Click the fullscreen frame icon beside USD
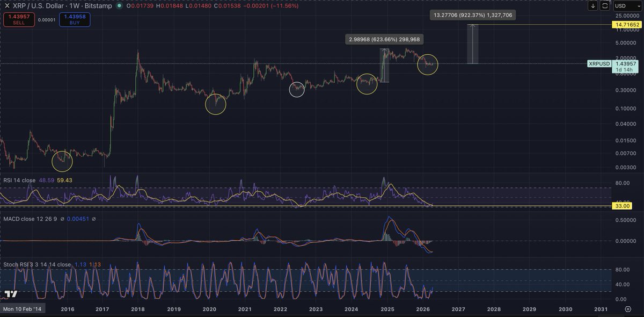 point(605,6)
